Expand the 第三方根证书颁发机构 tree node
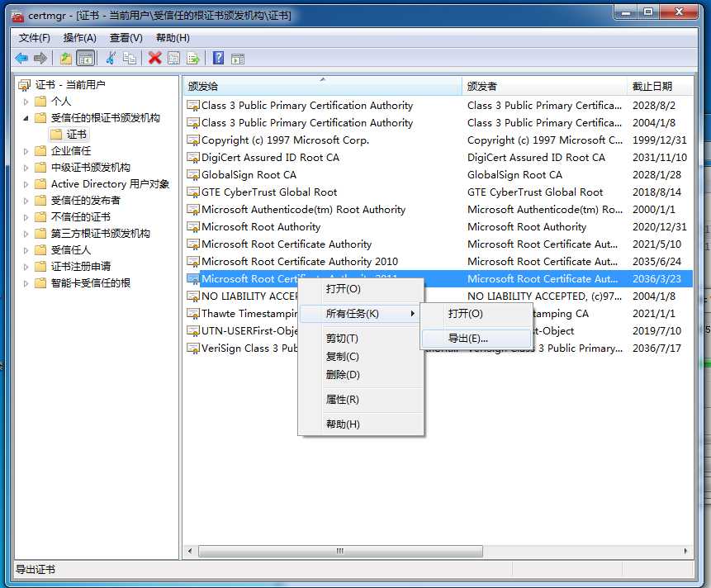 pos(26,234)
